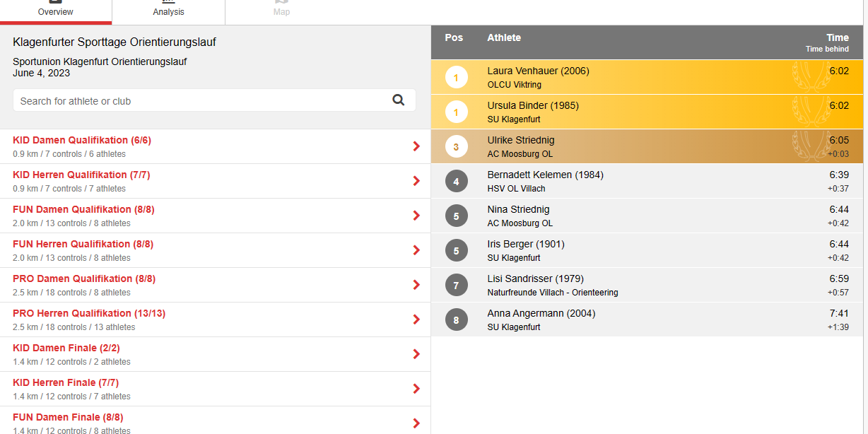Viewport: 868px width, 434px height.
Task: Open the Map tab
Action: coord(281,11)
